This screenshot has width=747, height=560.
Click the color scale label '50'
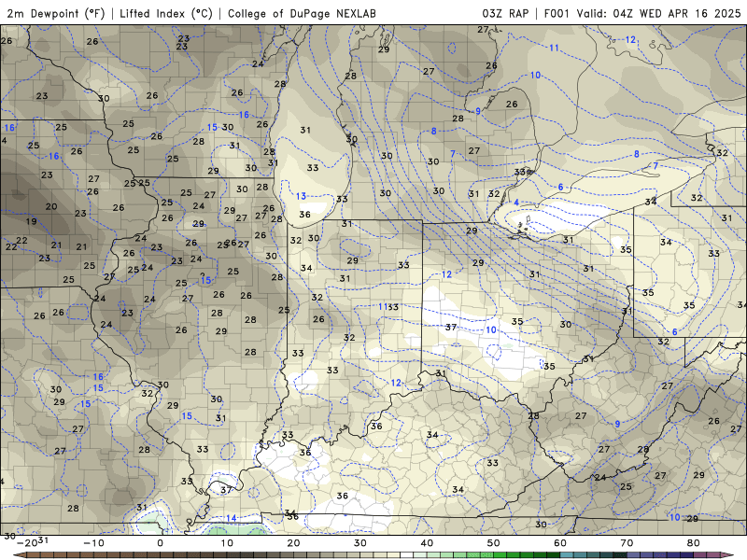point(494,543)
